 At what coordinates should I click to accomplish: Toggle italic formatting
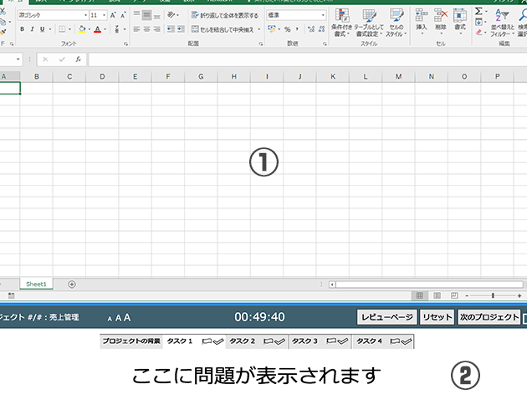point(33,29)
